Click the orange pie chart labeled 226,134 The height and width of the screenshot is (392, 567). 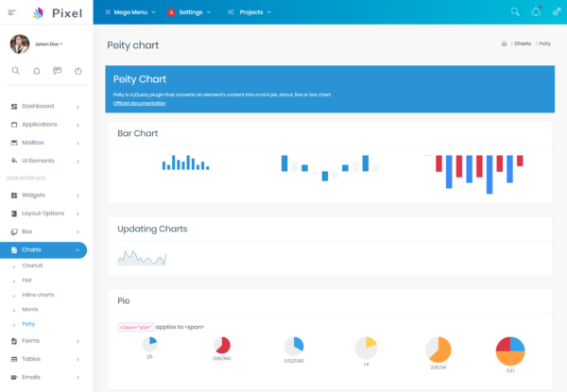(438, 349)
